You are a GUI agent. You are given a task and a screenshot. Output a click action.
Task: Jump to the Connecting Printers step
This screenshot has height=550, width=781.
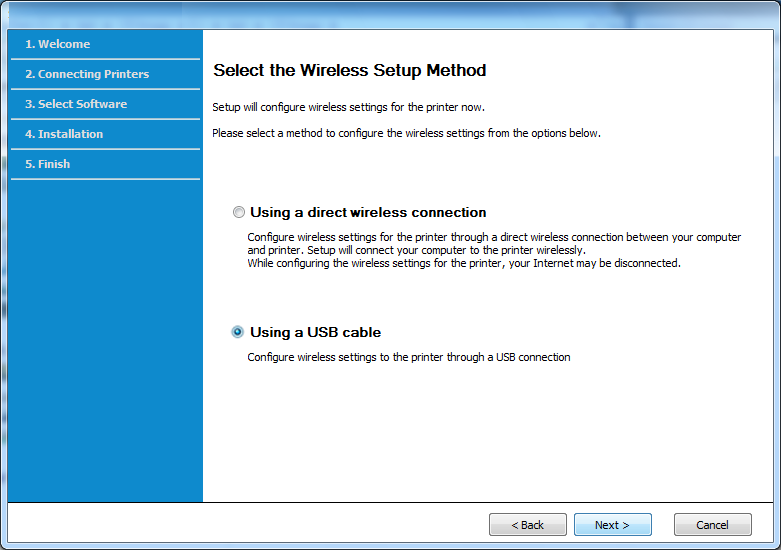tap(87, 74)
